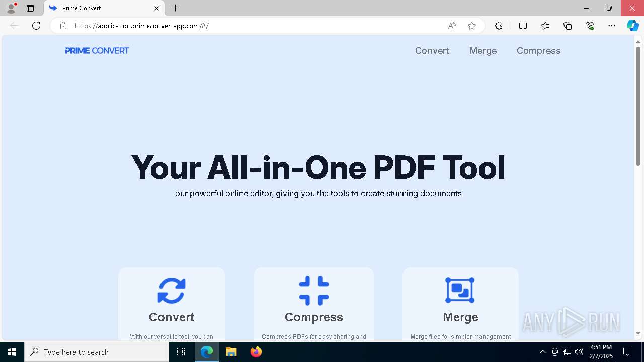Open the Merge nav link

pyautogui.click(x=483, y=51)
